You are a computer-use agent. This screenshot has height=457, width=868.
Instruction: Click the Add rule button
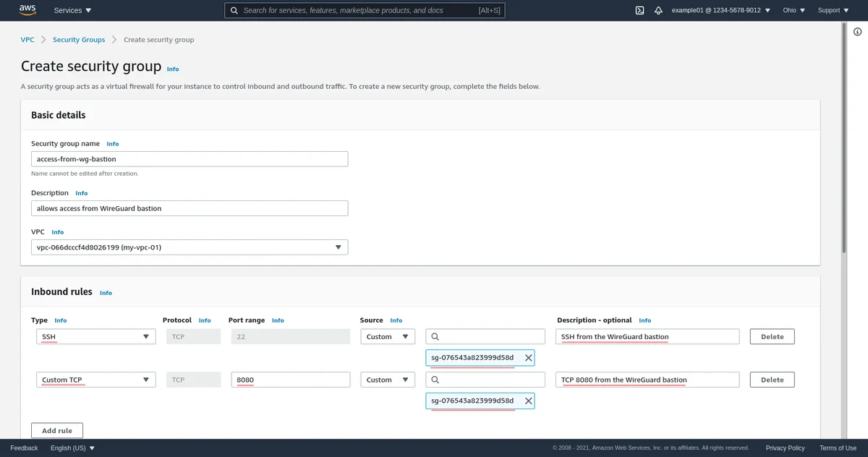[x=56, y=430]
